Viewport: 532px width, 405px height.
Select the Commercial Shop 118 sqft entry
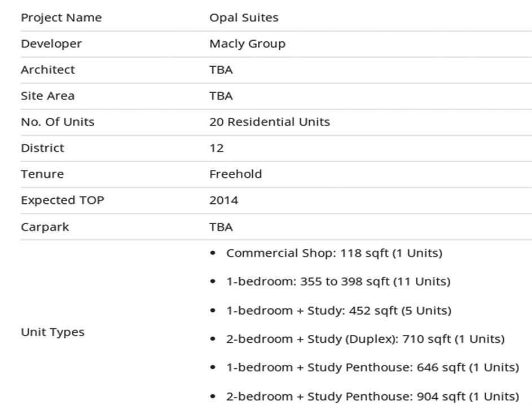[x=334, y=253]
